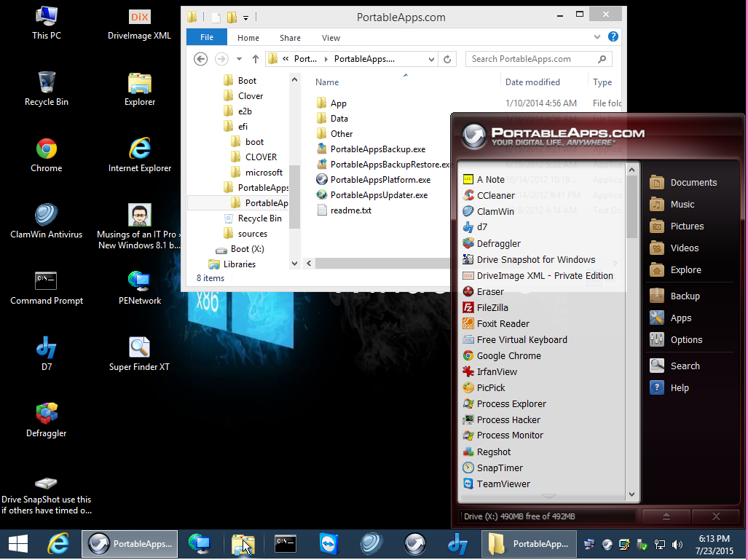Open IrfanView from the app list

pyautogui.click(x=490, y=371)
